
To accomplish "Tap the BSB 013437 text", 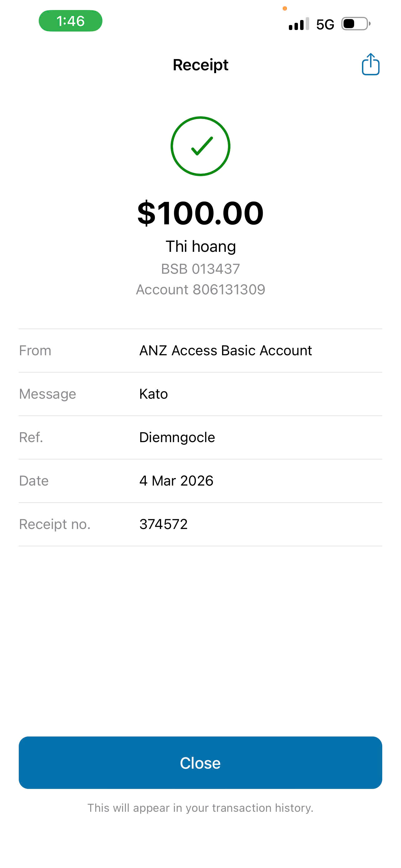I will [200, 269].
